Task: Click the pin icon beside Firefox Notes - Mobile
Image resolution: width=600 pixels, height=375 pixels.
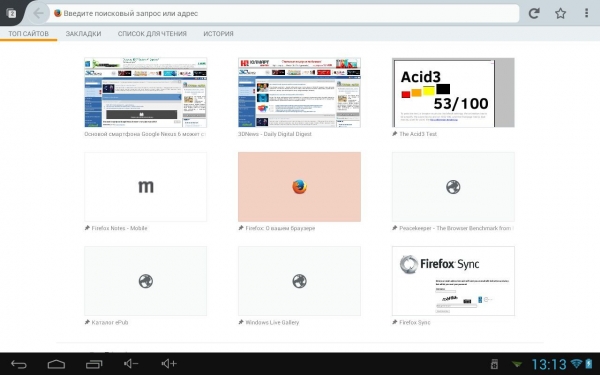Action: 87,228
